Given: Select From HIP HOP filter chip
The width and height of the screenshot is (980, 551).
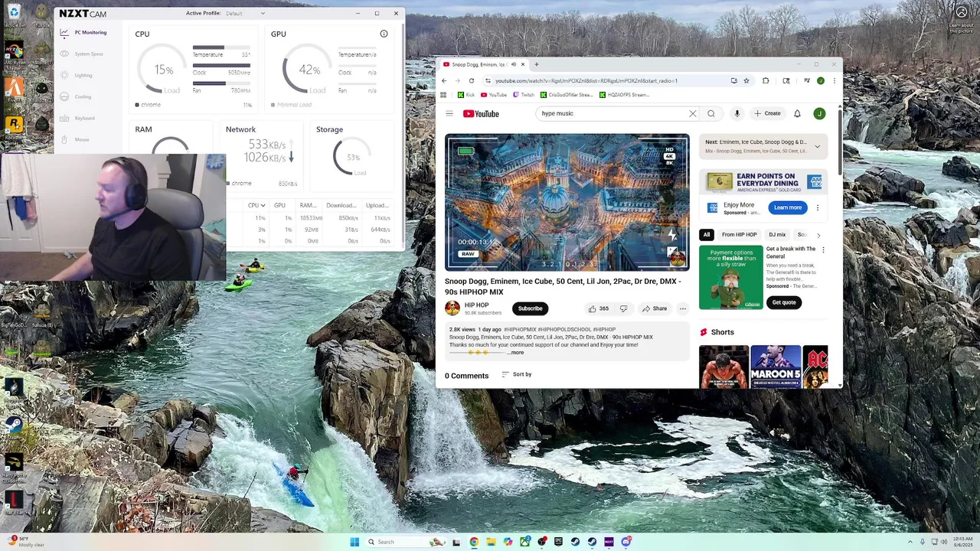Looking at the screenshot, I should pos(739,235).
